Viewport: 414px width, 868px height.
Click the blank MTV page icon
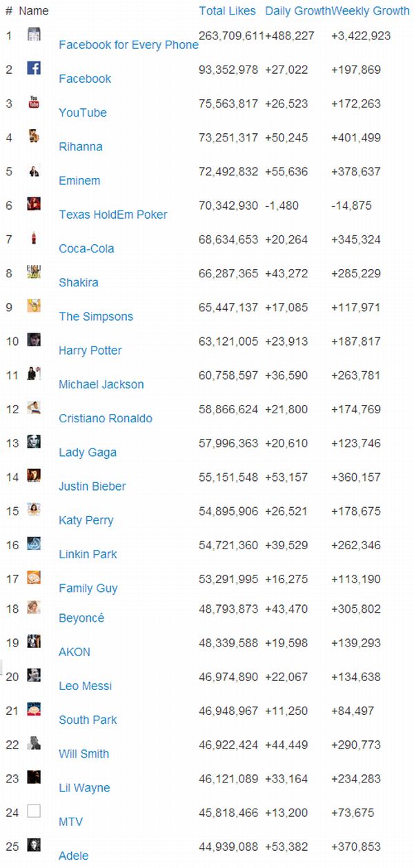[x=34, y=811]
